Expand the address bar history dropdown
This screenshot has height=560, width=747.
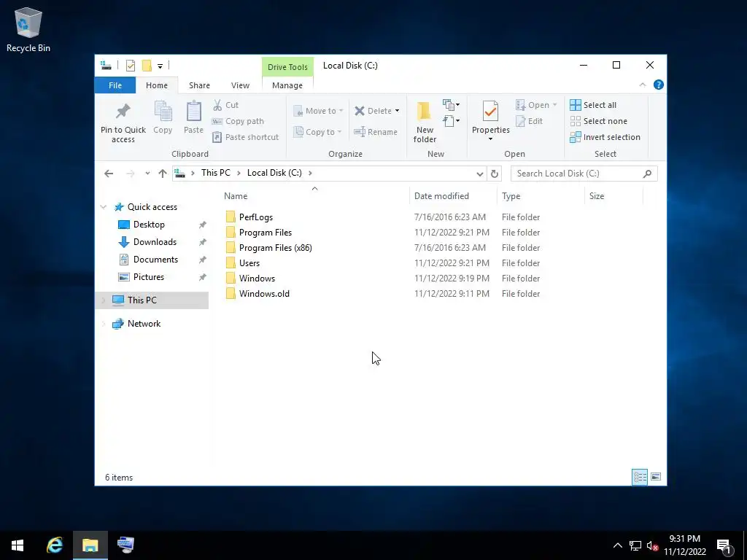click(480, 174)
